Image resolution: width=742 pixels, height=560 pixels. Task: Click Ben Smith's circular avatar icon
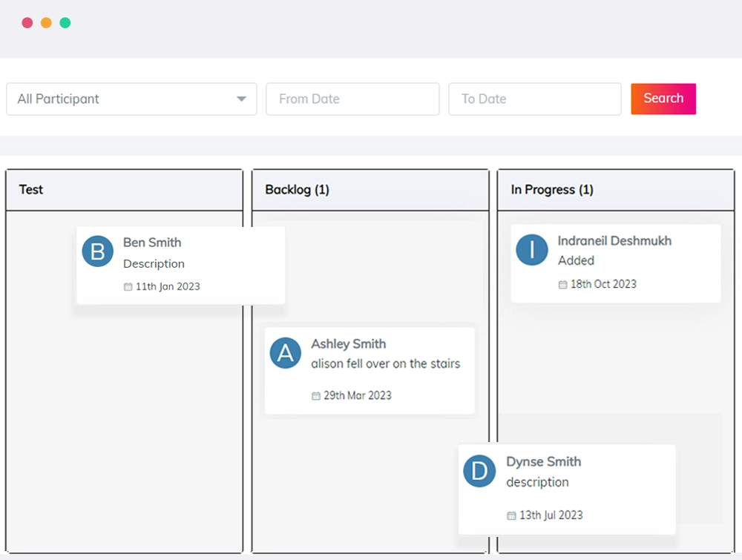pos(97,252)
